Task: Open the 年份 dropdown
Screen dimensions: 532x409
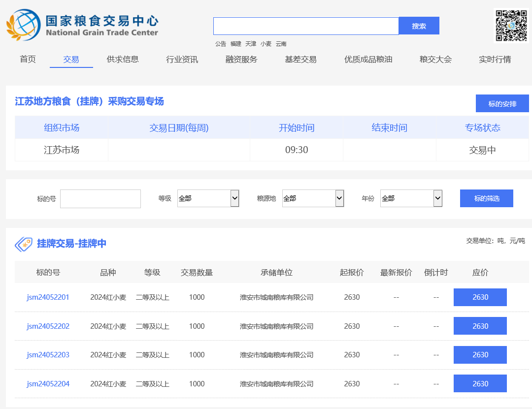Action: (411, 198)
